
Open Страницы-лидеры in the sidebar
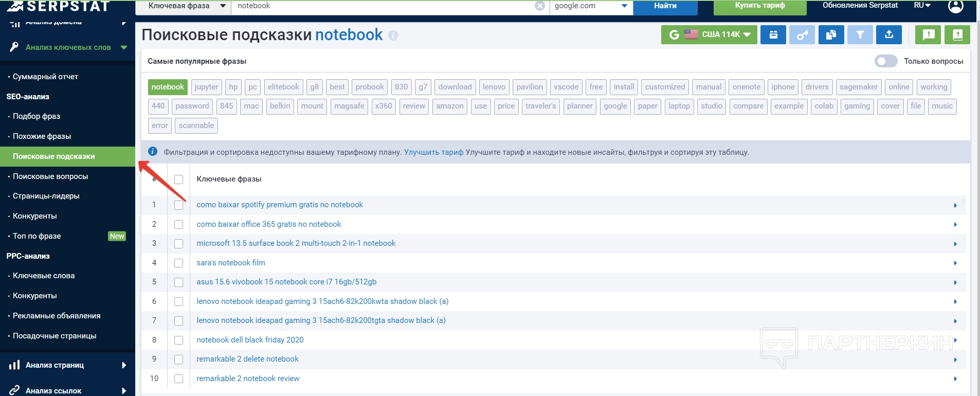pos(46,196)
